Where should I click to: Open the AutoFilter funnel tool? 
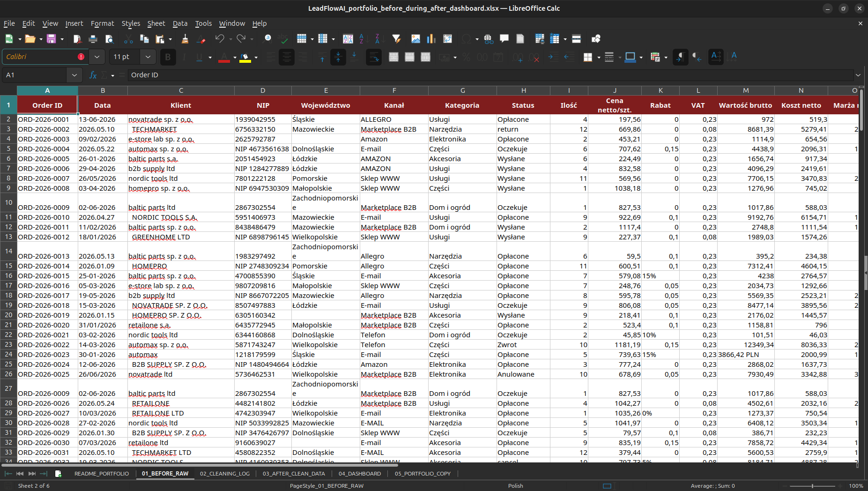point(396,39)
